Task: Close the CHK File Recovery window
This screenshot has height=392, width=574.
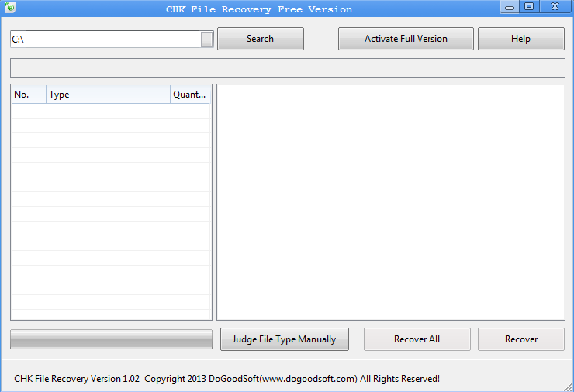Action: click(554, 7)
